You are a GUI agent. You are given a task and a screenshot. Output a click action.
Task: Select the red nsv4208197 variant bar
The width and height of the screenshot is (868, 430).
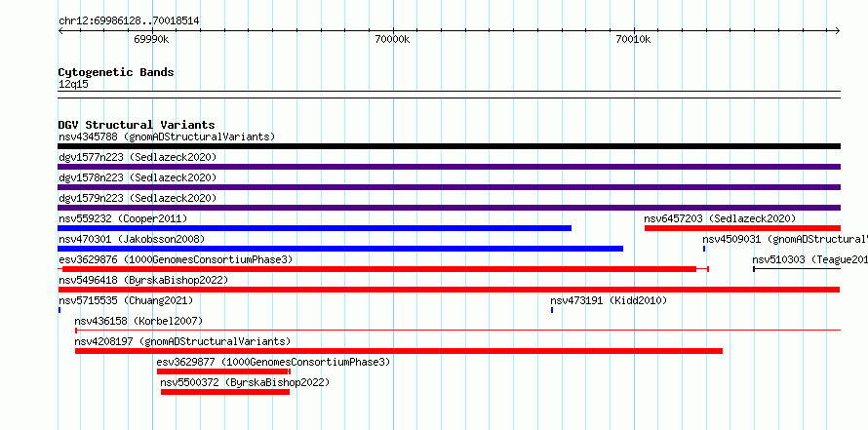tap(399, 351)
